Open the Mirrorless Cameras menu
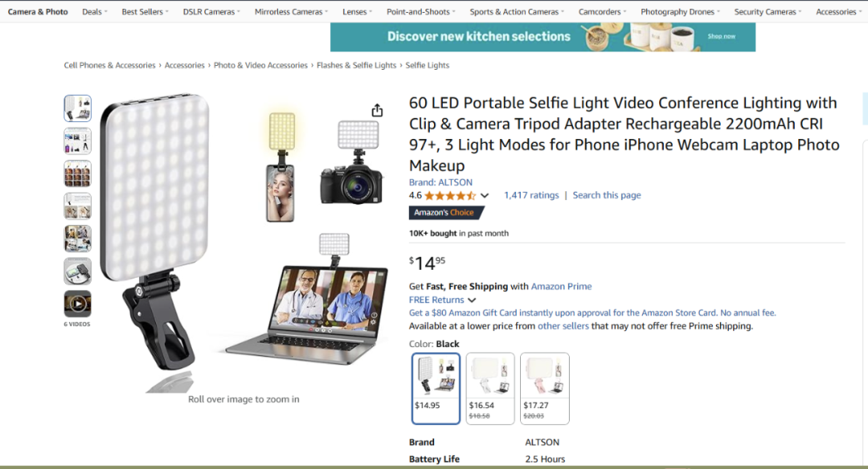Screen dimensions: 868x469 pos(291,11)
